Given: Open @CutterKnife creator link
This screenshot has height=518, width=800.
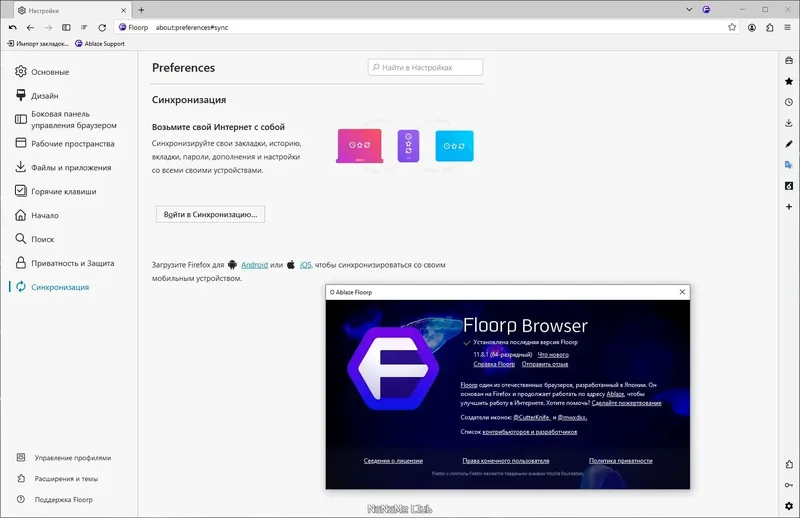Looking at the screenshot, I should click(532, 417).
